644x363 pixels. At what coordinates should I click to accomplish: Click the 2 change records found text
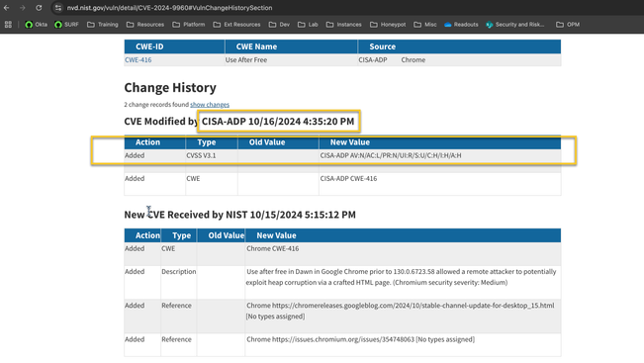click(156, 105)
